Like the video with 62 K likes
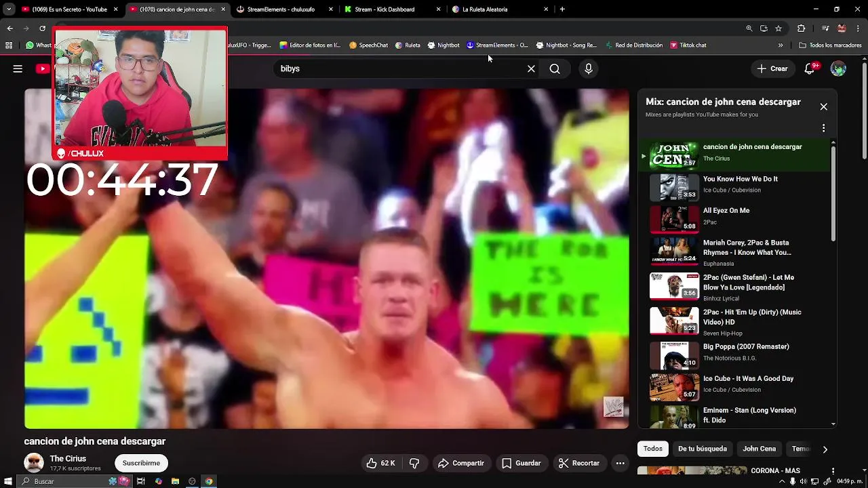 point(380,463)
